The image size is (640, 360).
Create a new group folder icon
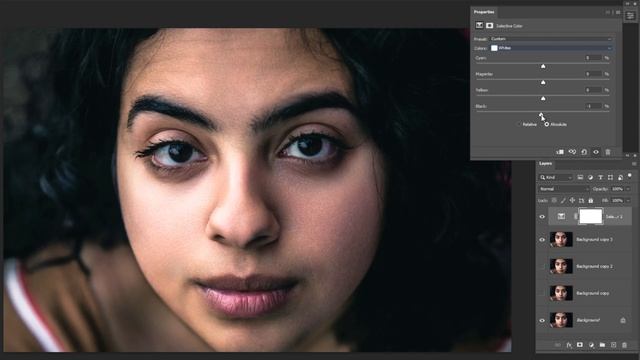(x=602, y=345)
